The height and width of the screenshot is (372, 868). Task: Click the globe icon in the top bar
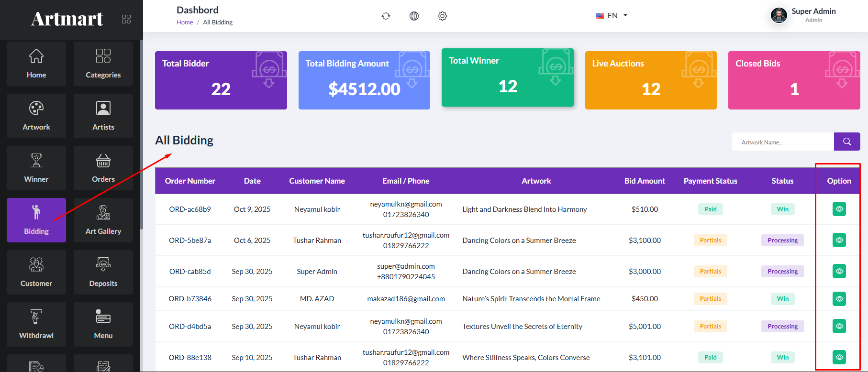point(414,16)
